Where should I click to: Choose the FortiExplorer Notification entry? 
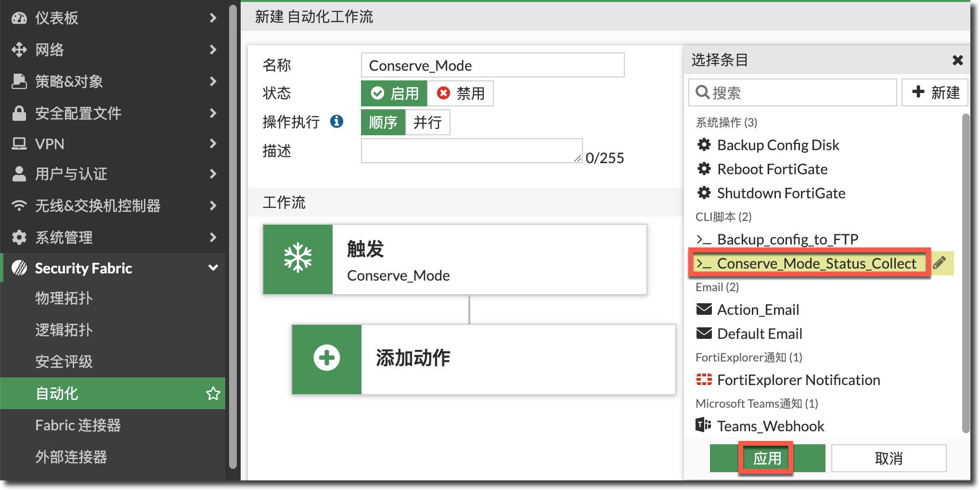click(798, 380)
